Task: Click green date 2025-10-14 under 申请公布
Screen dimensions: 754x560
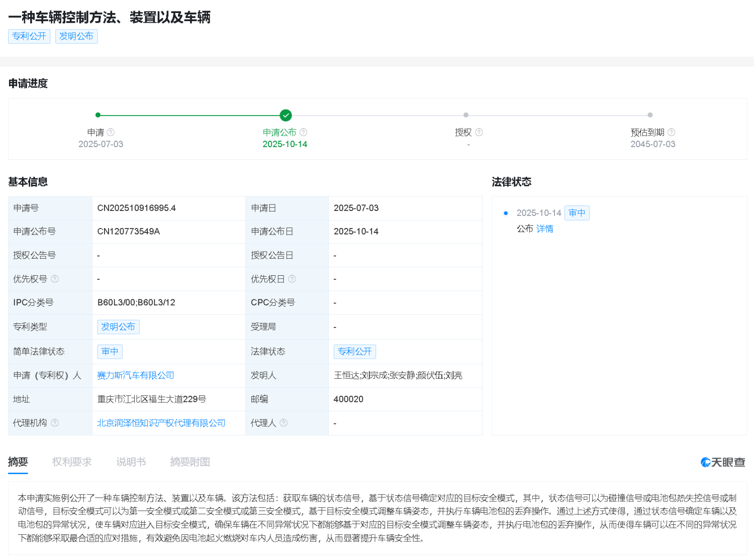Action: click(x=285, y=144)
